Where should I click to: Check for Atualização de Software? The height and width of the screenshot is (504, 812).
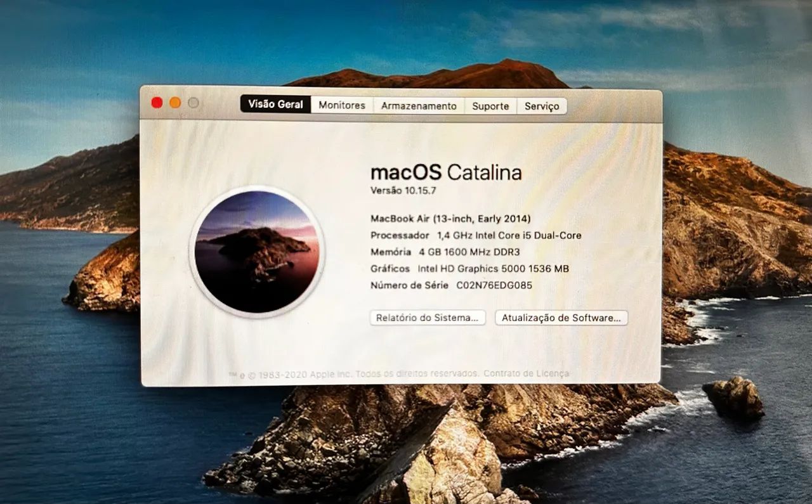click(561, 318)
